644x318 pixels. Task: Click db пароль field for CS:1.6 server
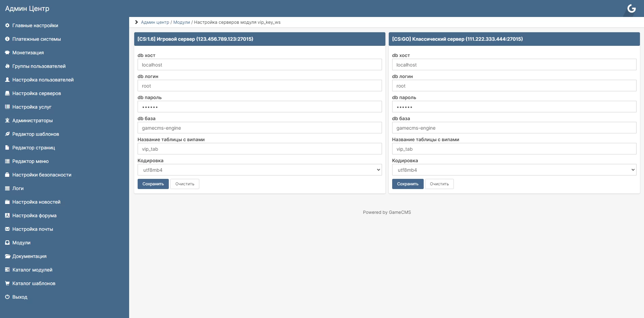pyautogui.click(x=260, y=107)
